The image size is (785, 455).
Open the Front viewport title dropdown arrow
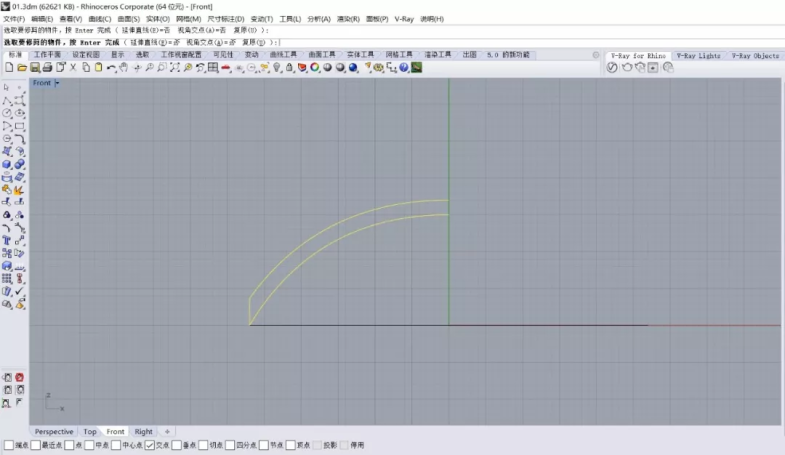58,83
